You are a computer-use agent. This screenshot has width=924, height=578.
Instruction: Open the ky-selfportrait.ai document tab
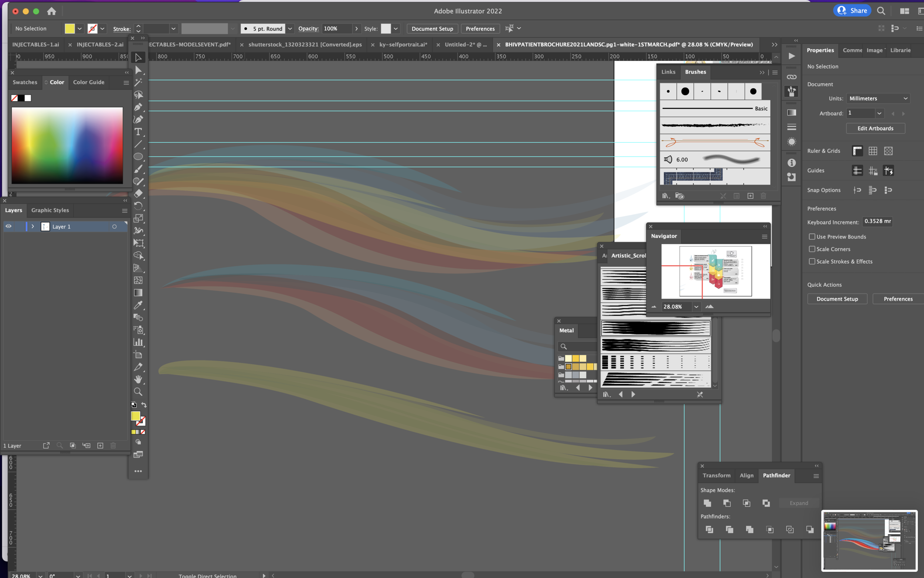pos(403,44)
